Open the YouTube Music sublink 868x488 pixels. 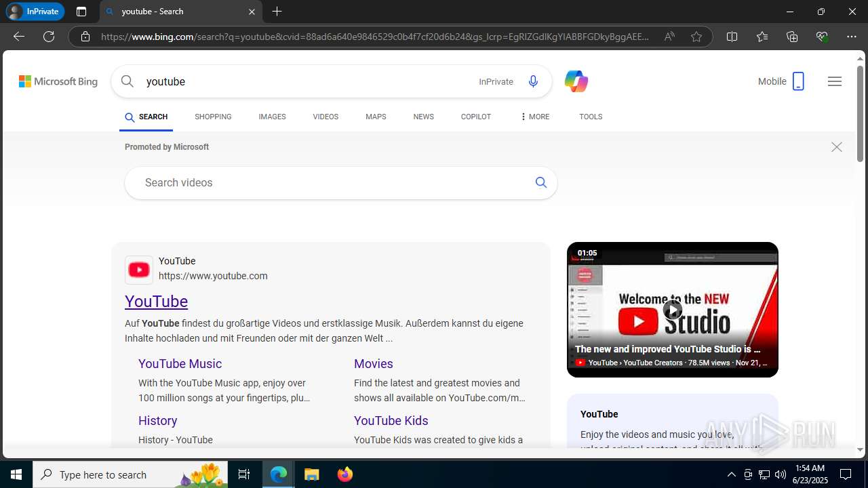180,364
